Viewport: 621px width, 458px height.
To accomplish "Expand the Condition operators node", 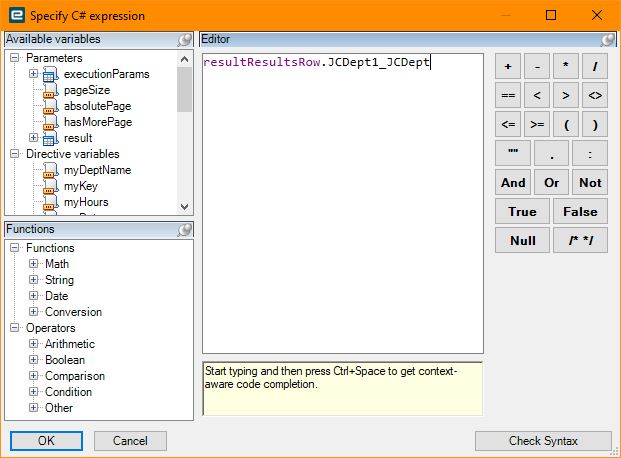I will (34, 391).
